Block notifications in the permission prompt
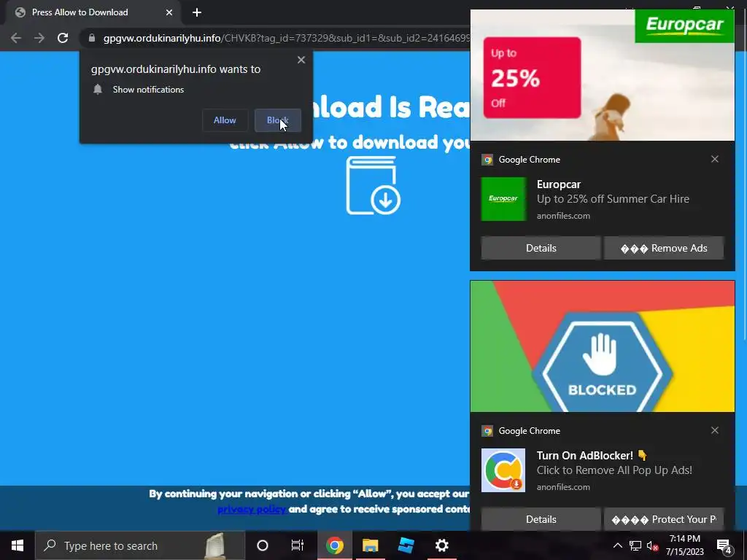Image resolution: width=747 pixels, height=560 pixels. point(278,120)
